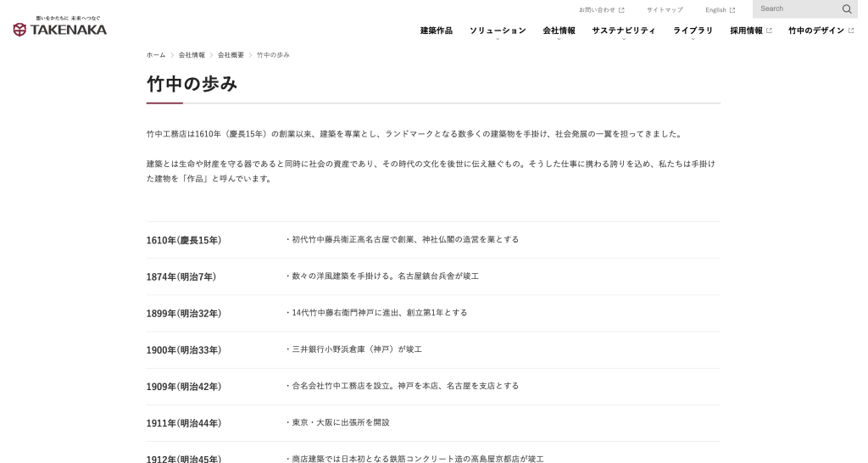Expand chevron under 会社情報
The height and width of the screenshot is (463, 868).
coord(559,39)
